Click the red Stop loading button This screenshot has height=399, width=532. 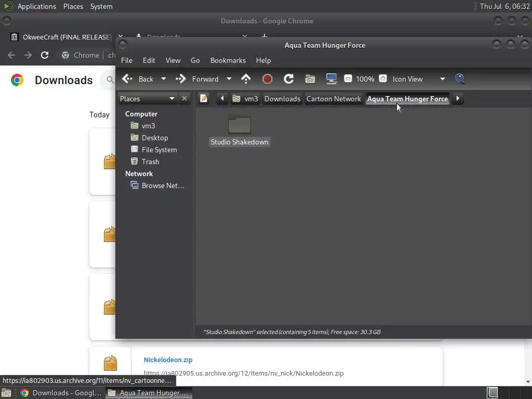(x=268, y=79)
